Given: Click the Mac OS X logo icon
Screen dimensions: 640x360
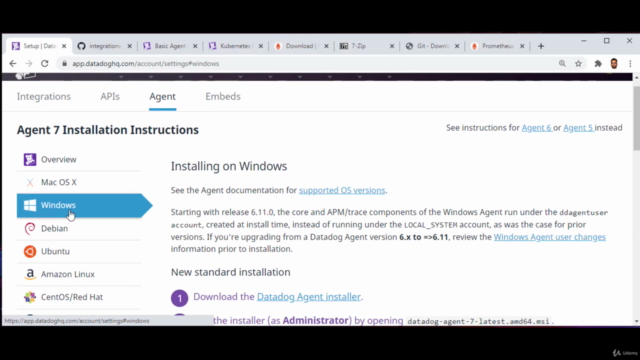Looking at the screenshot, I should click(x=30, y=182).
